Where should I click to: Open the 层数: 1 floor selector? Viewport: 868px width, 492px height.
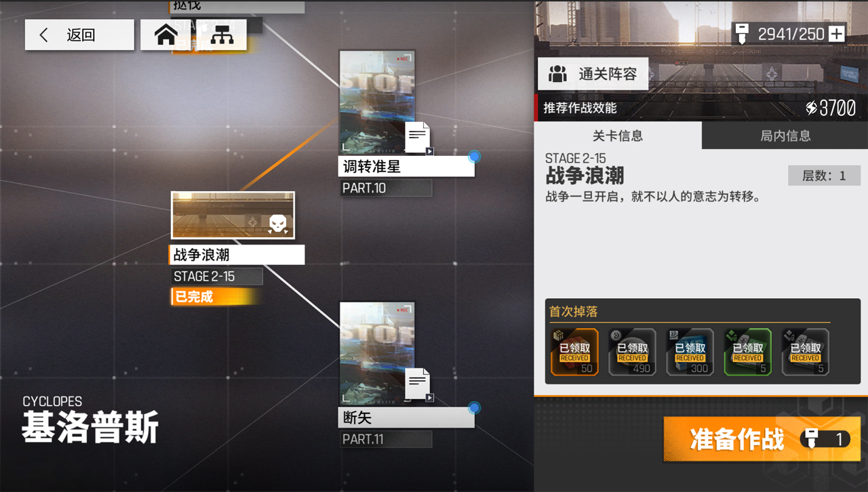(824, 176)
